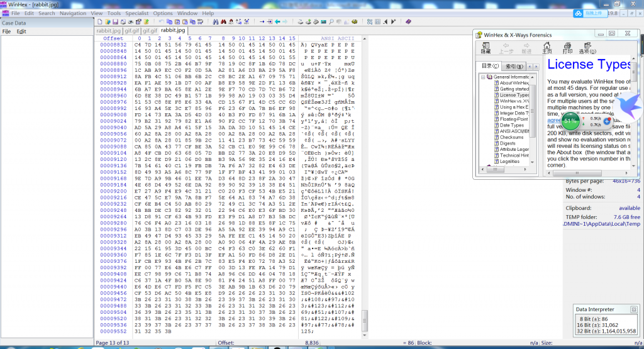Open the Tools menu
The image size is (644, 349).
[114, 13]
